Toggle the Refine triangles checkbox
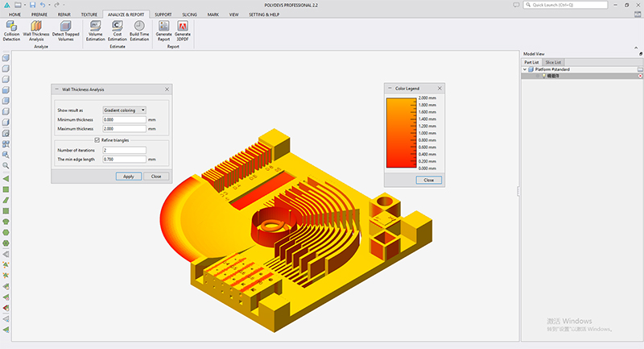Viewport: 644px width, 349px height. [97, 140]
